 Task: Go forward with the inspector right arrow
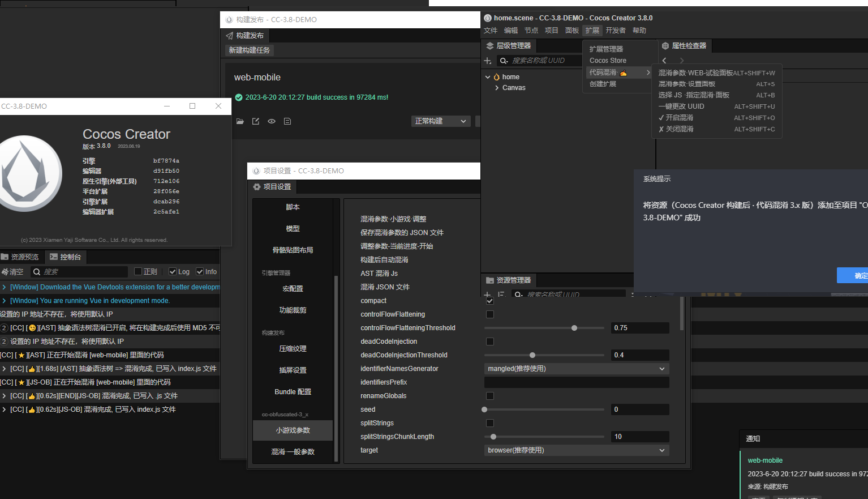tap(682, 61)
